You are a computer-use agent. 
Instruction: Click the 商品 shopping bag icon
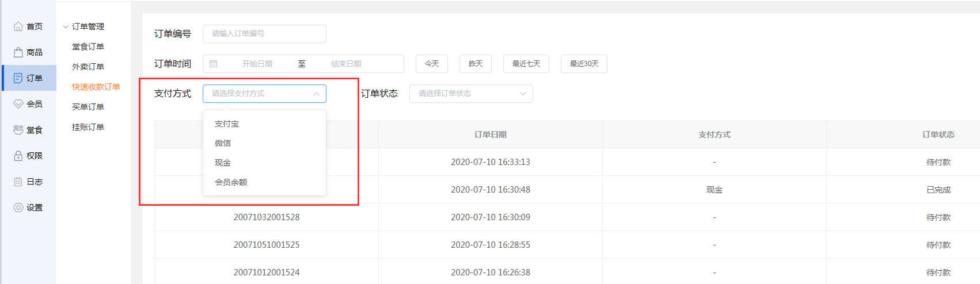pyautogui.click(x=18, y=52)
